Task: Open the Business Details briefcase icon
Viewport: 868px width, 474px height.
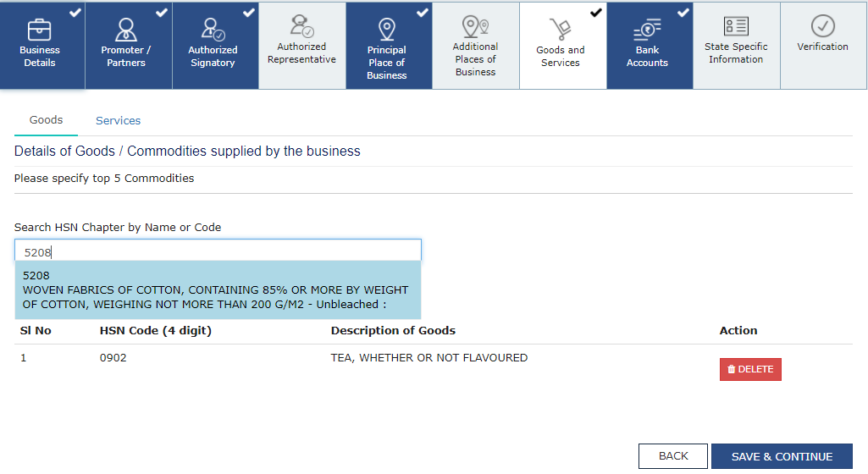Action: pyautogui.click(x=40, y=30)
